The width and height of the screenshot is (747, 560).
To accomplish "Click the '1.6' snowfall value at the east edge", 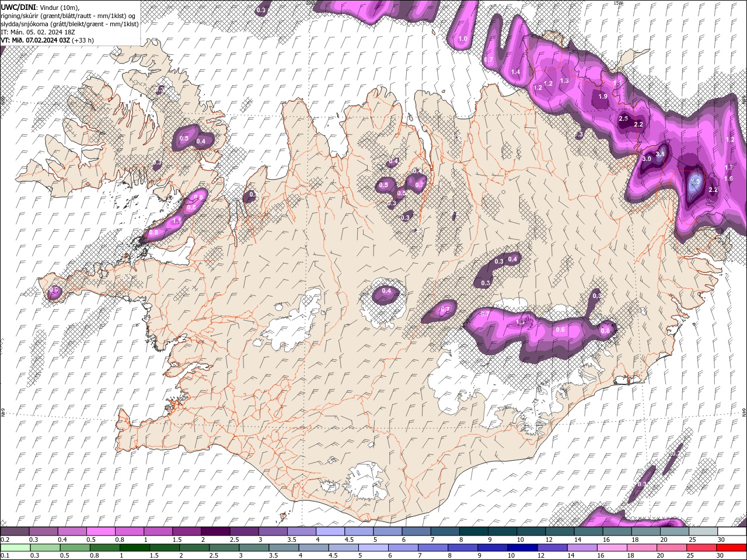I will (x=728, y=178).
